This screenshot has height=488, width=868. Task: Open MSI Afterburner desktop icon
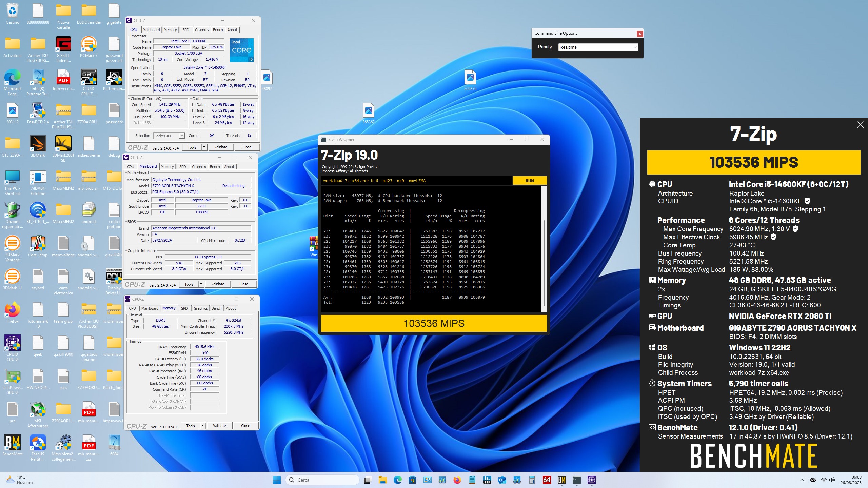tap(38, 414)
